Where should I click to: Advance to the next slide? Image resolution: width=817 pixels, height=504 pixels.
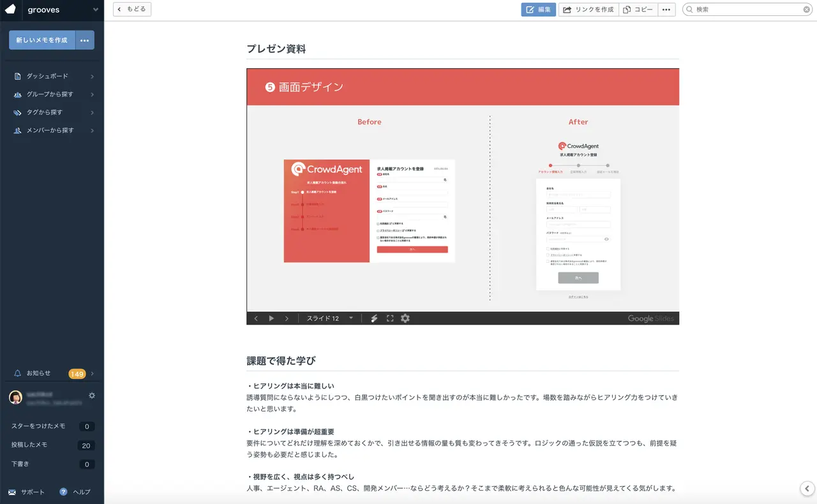287,318
